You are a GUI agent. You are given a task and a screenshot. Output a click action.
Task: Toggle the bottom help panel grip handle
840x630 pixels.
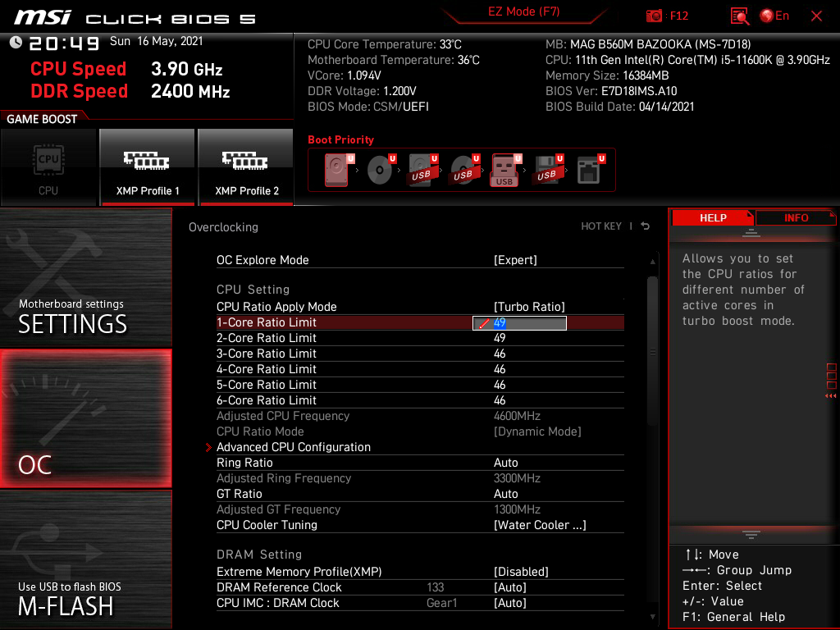(x=751, y=535)
